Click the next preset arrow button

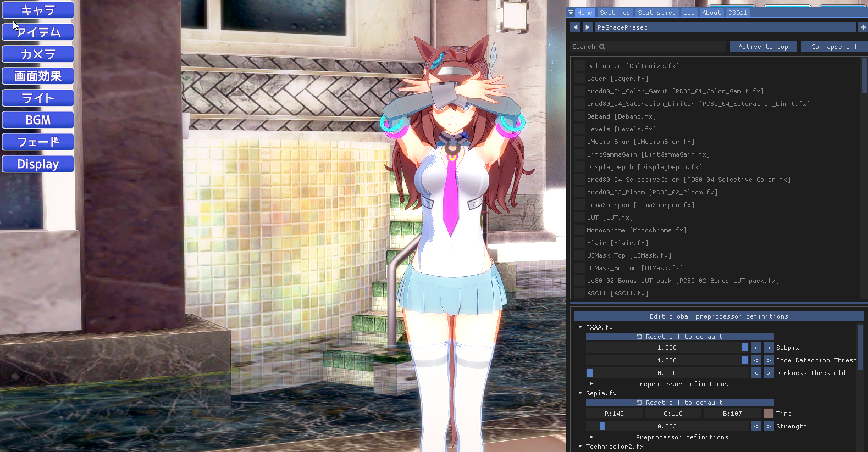pyautogui.click(x=588, y=27)
